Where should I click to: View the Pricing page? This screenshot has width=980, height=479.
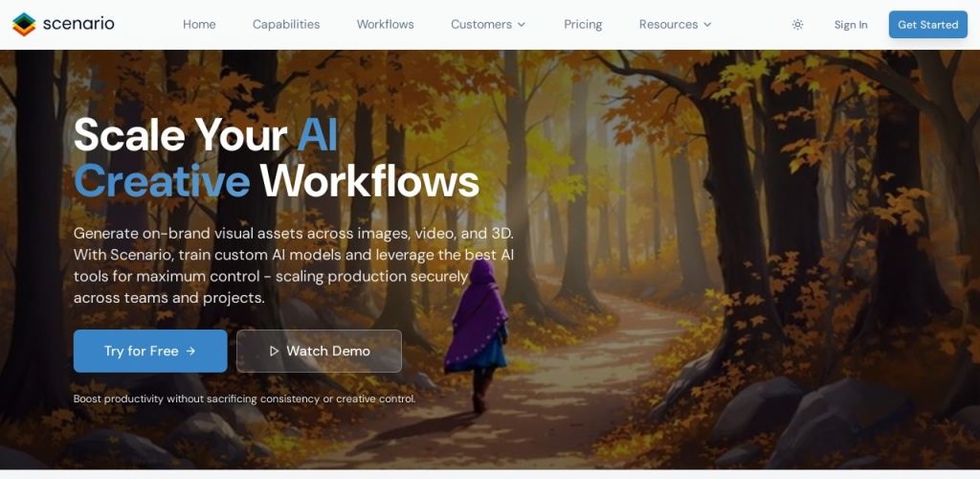tap(583, 24)
